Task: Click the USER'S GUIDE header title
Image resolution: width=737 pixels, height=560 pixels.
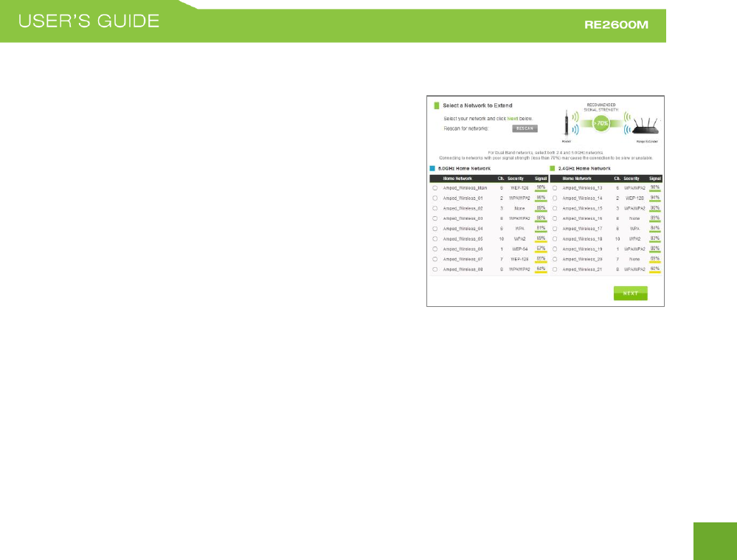Action: coord(89,21)
